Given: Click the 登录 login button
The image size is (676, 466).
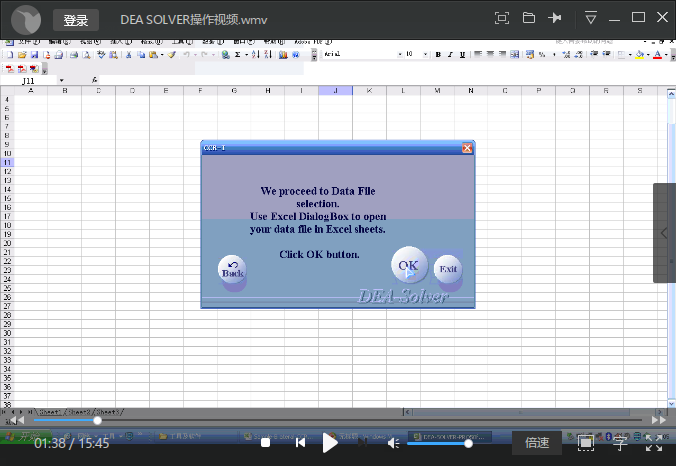Looking at the screenshot, I should click(76, 20).
